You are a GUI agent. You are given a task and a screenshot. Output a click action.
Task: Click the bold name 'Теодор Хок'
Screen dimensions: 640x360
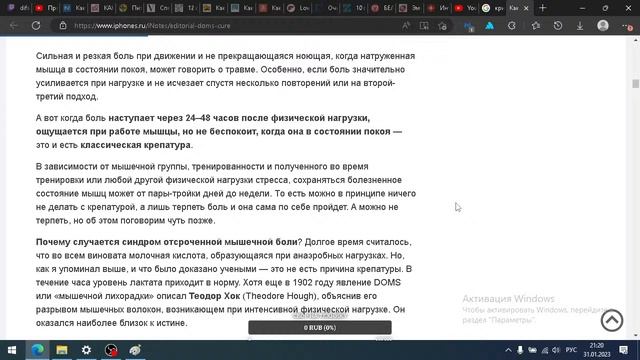(x=214, y=296)
